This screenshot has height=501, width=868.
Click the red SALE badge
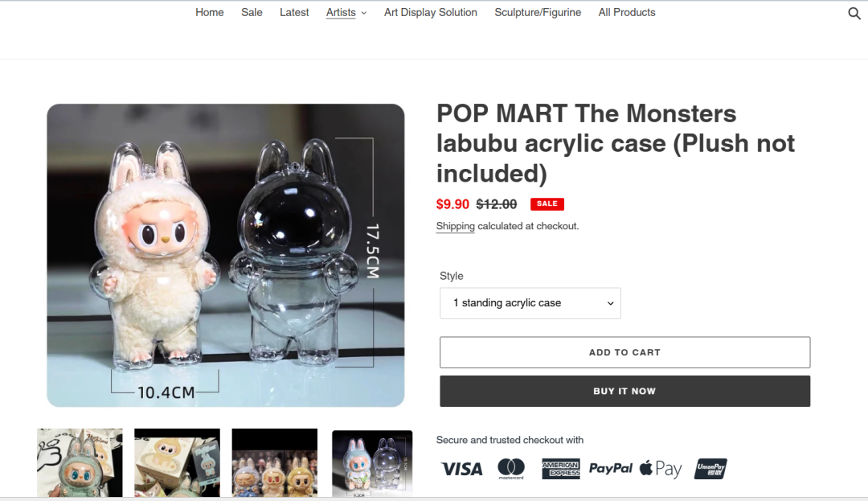click(547, 203)
